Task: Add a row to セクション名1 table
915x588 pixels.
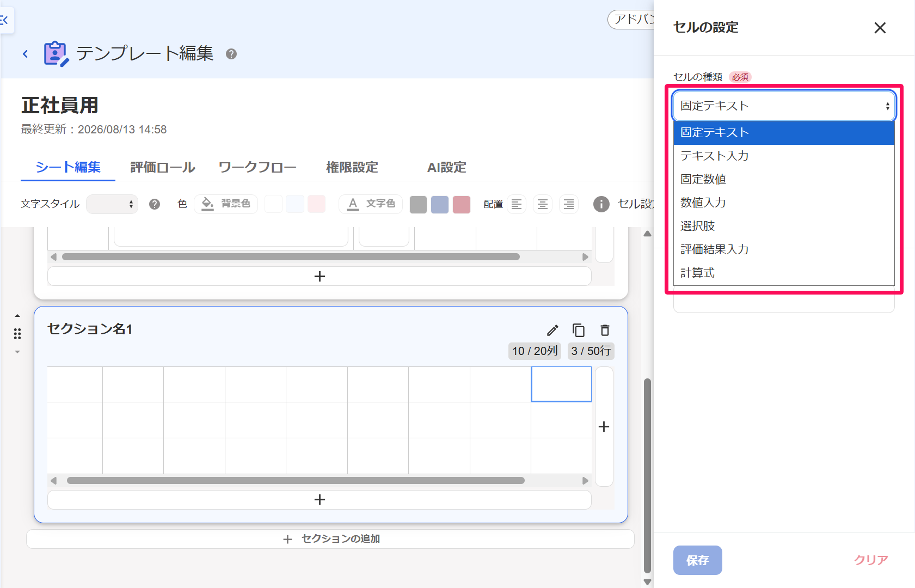Action: [320, 500]
